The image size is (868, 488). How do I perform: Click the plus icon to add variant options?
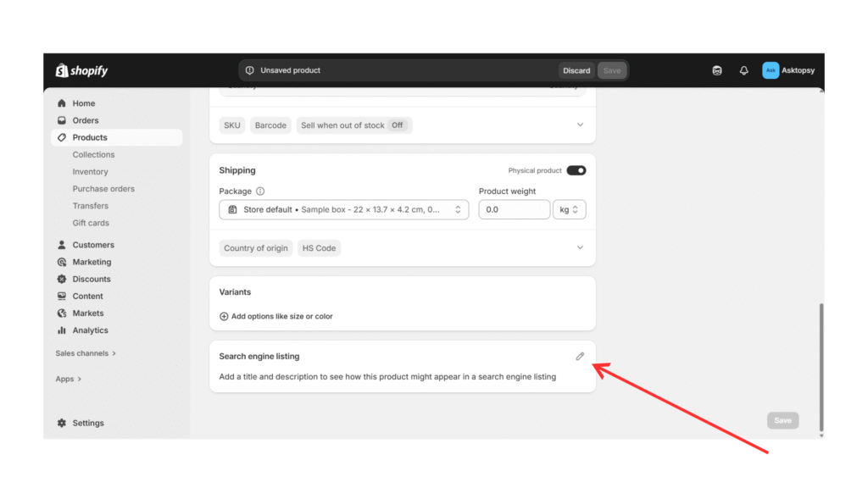pos(224,317)
